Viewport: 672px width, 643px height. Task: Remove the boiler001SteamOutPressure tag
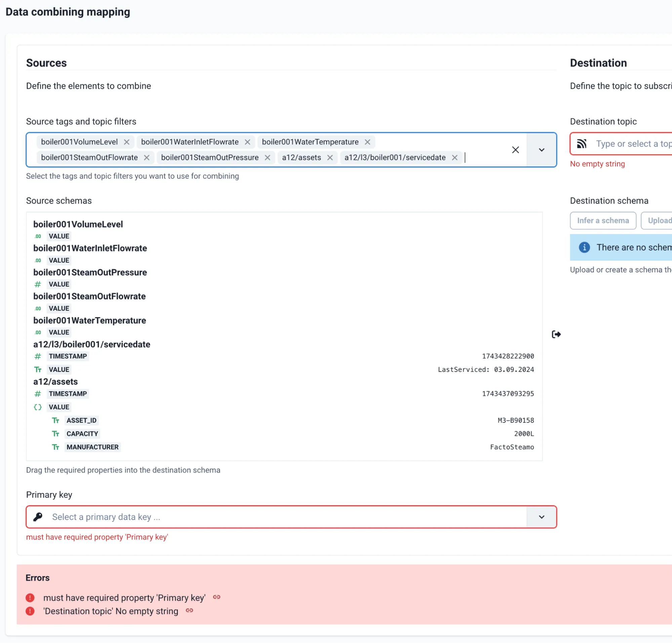268,158
